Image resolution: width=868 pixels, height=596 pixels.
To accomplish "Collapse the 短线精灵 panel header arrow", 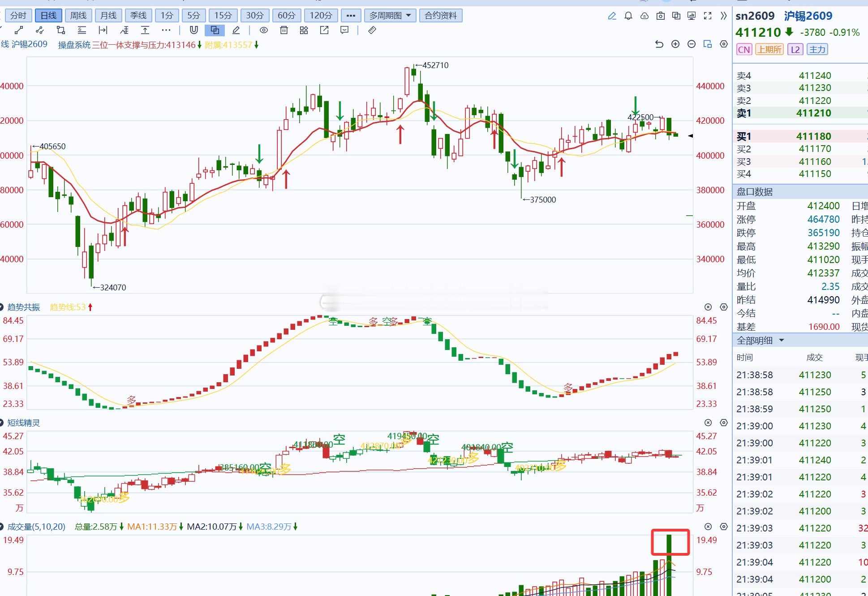I will 2,423.
